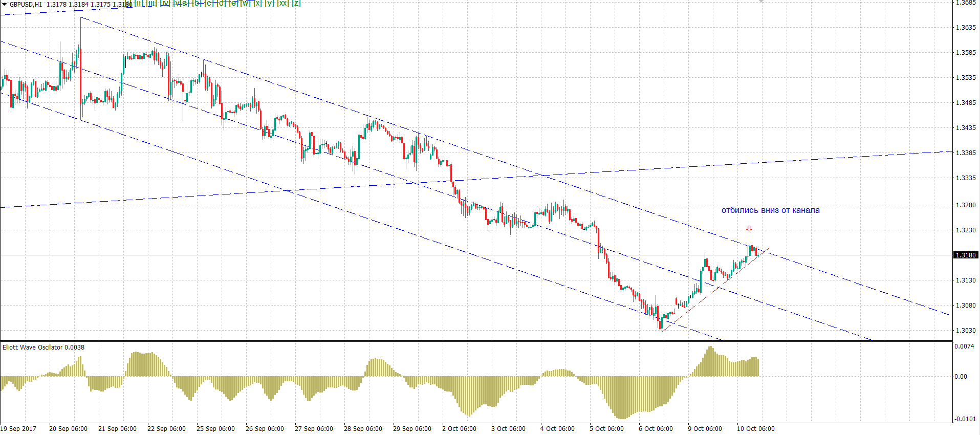The width and height of the screenshot is (980, 435).
Task: Click price level 1.3635 on the scale
Action: point(966,28)
